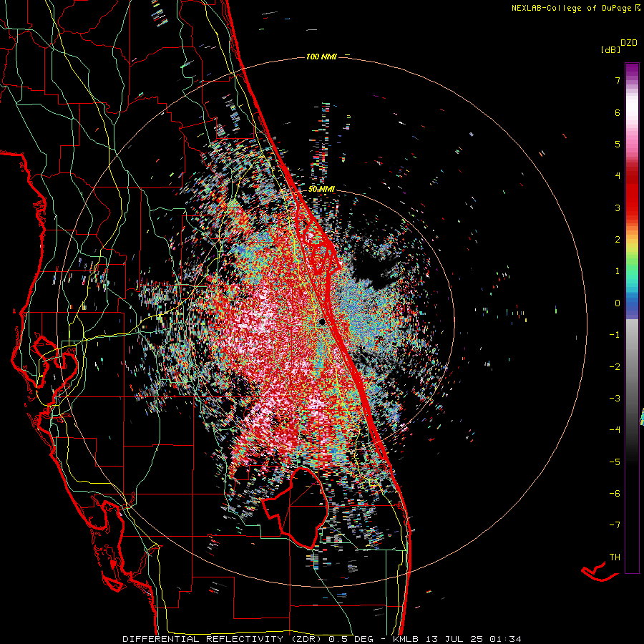
Task: Click the -5 value on the color scale
Action: click(x=615, y=462)
